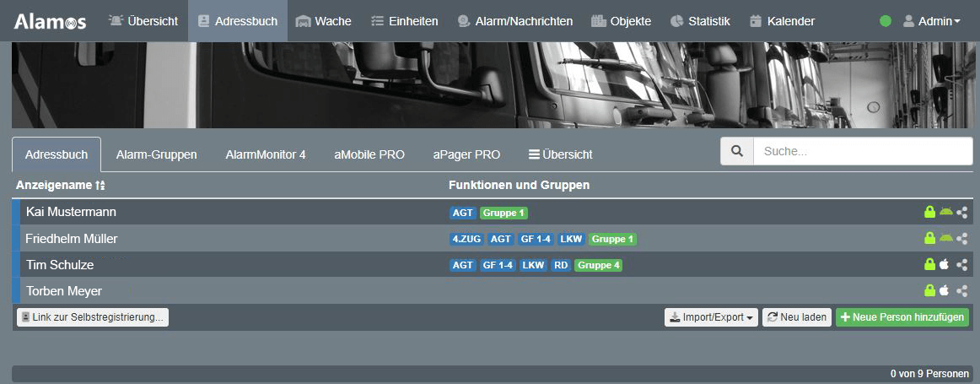980x384 pixels.
Task: Open Kai Mustermann's entry
Action: 71,212
